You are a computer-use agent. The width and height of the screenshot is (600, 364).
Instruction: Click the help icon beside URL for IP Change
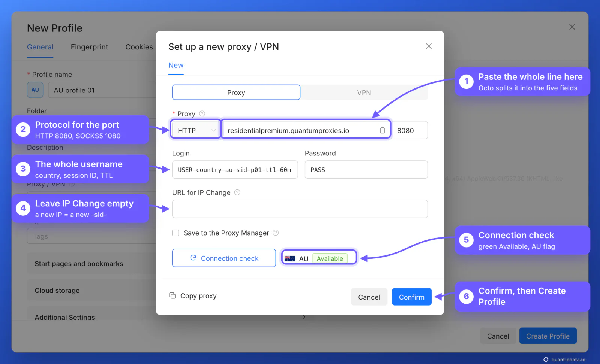click(237, 192)
